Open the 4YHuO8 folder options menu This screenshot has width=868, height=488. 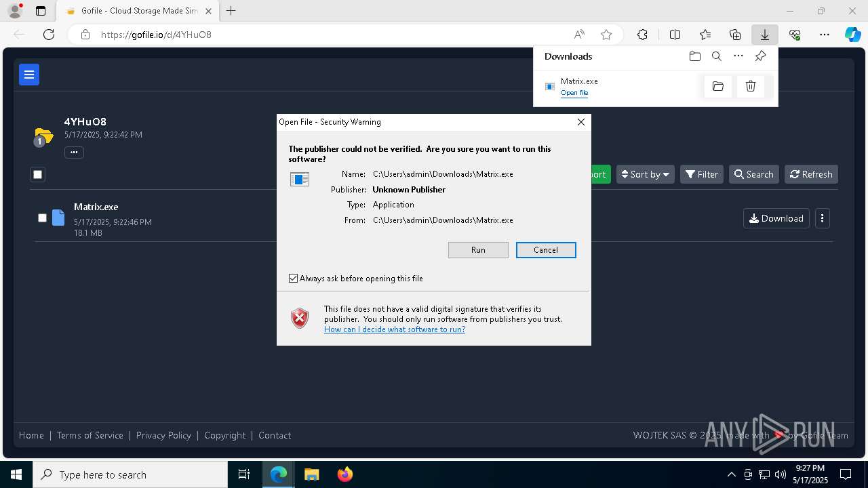[x=74, y=152]
